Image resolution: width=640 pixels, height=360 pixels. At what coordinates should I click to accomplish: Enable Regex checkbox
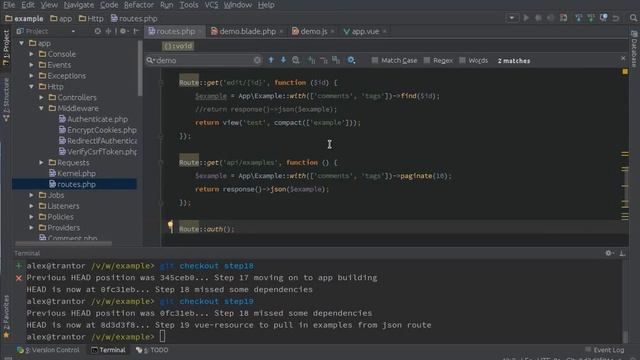pyautogui.click(x=427, y=60)
